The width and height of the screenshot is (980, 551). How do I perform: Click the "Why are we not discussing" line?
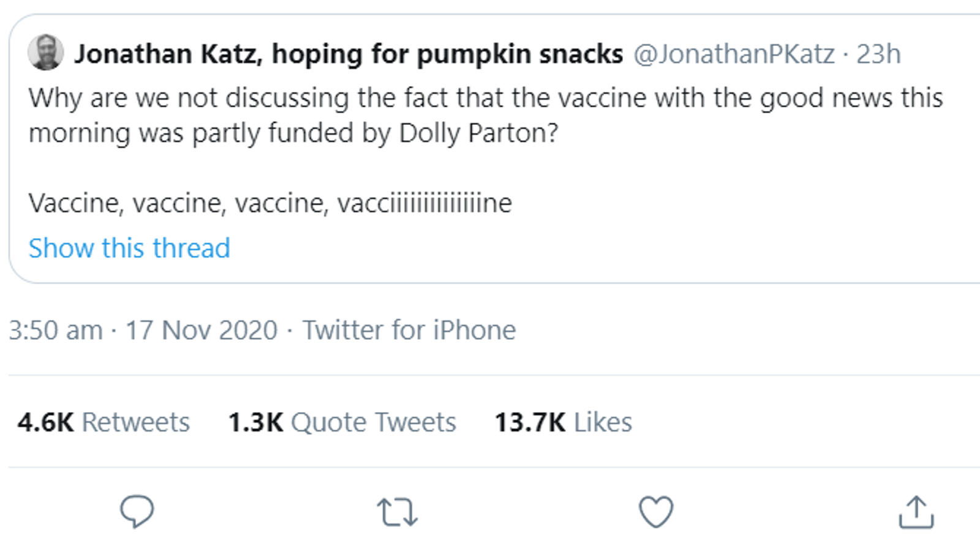[x=485, y=98]
